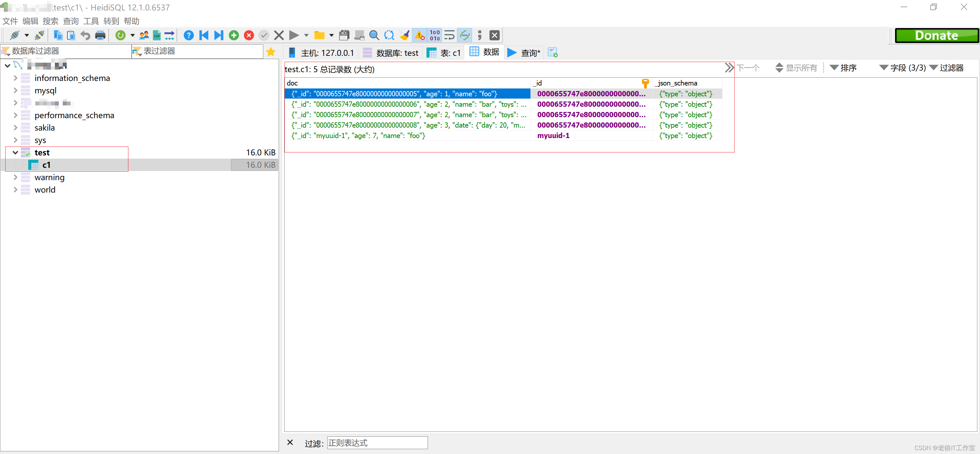Click the green insert row icon
This screenshot has height=454, width=980.
click(234, 35)
